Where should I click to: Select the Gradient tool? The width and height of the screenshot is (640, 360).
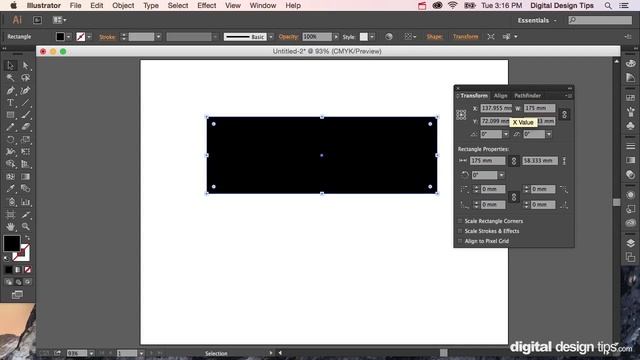click(25, 177)
